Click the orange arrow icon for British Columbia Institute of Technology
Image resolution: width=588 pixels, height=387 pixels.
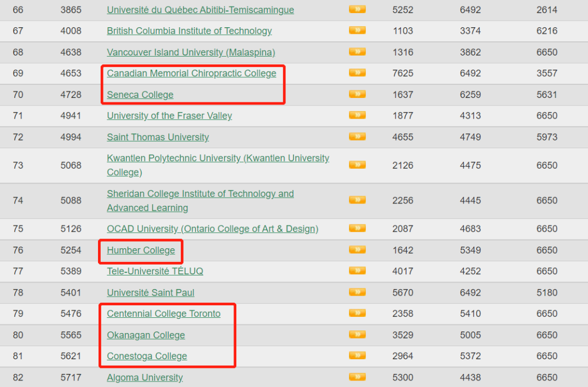point(357,30)
